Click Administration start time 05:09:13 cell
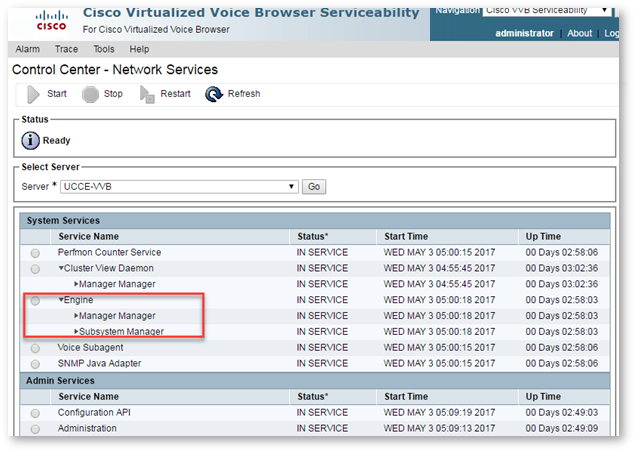 (439, 428)
